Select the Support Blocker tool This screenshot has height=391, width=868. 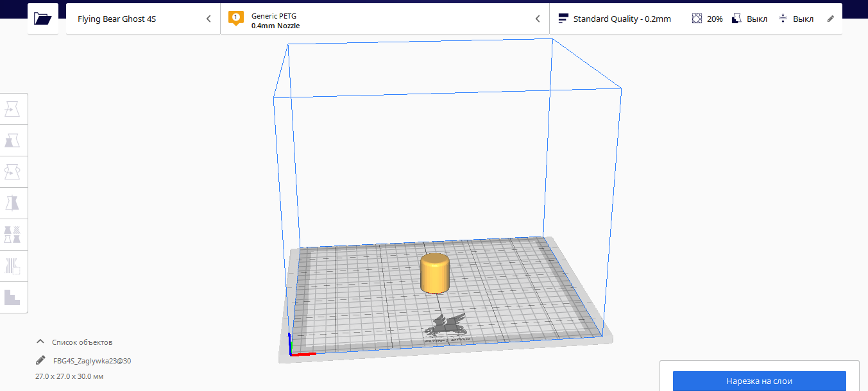tap(13, 265)
